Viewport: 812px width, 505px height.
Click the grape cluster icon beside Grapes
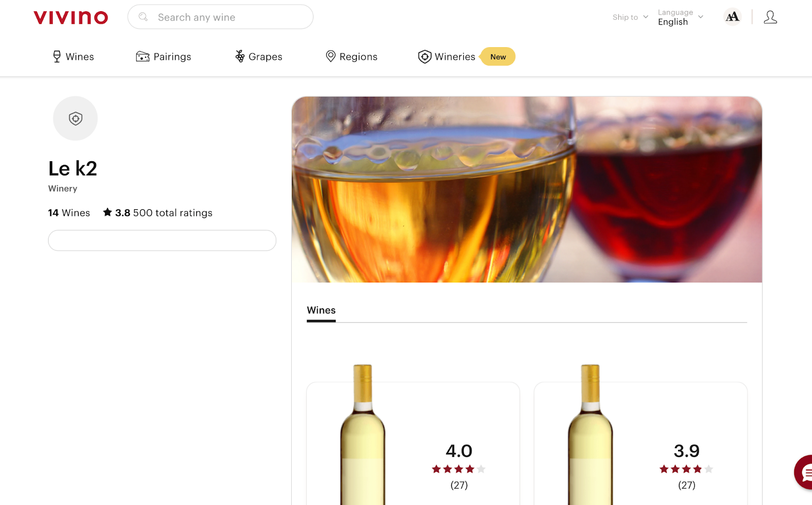click(240, 57)
